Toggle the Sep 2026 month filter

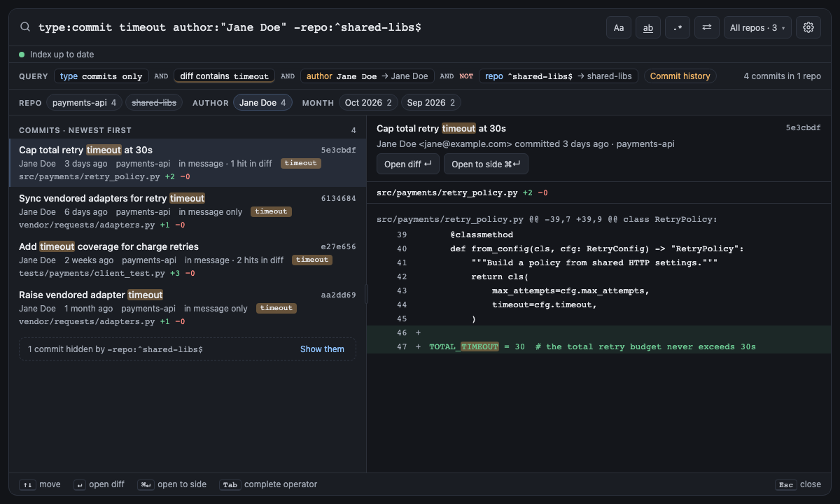tap(430, 103)
